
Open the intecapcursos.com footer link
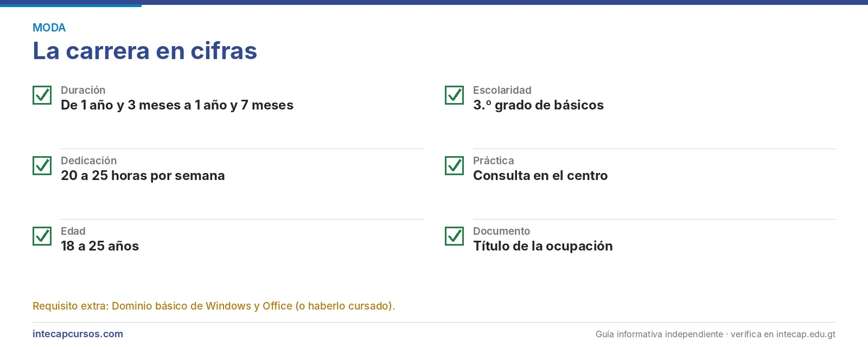[78, 334]
